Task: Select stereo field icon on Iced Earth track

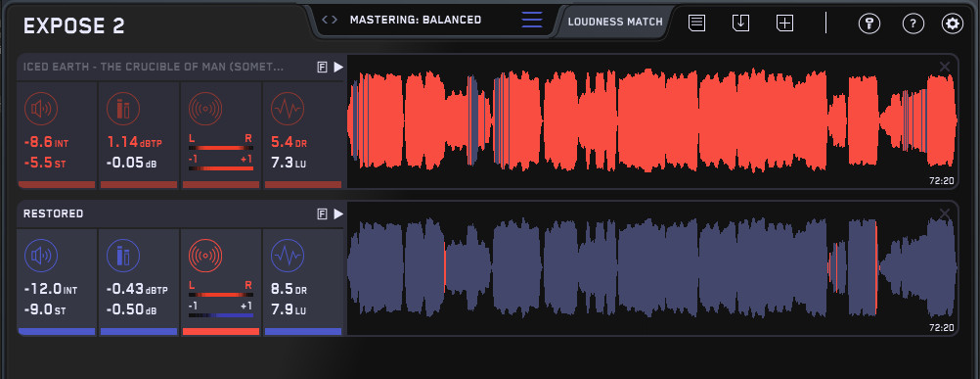Action: 205,109
